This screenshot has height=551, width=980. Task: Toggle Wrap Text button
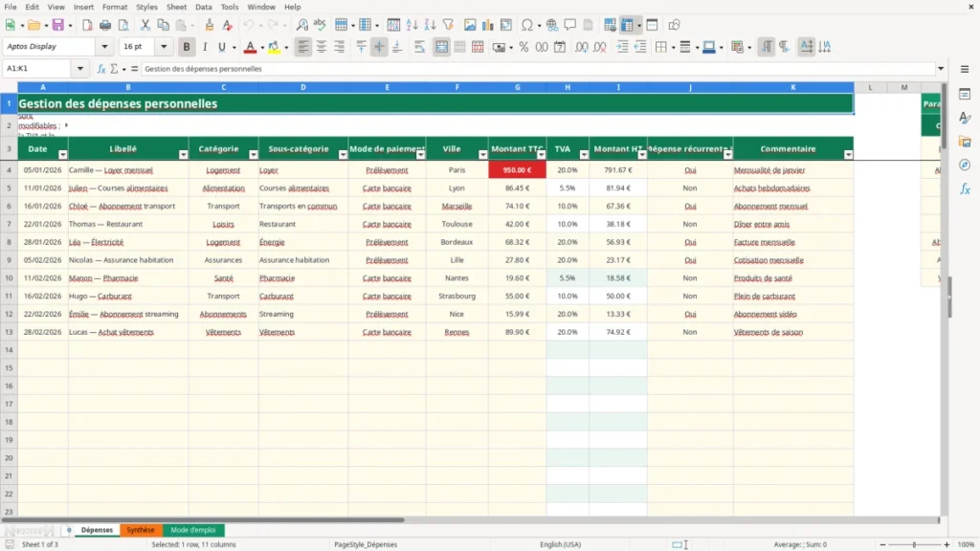point(419,47)
